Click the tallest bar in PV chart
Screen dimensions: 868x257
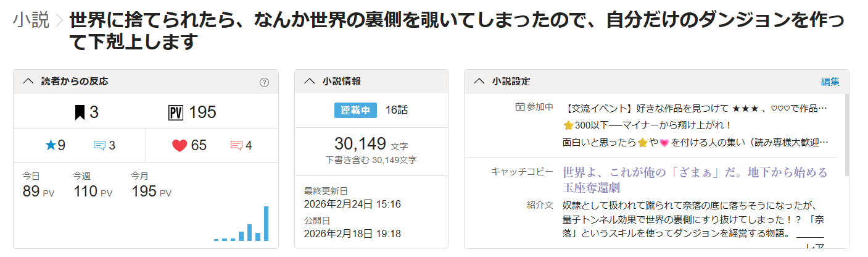(x=267, y=223)
